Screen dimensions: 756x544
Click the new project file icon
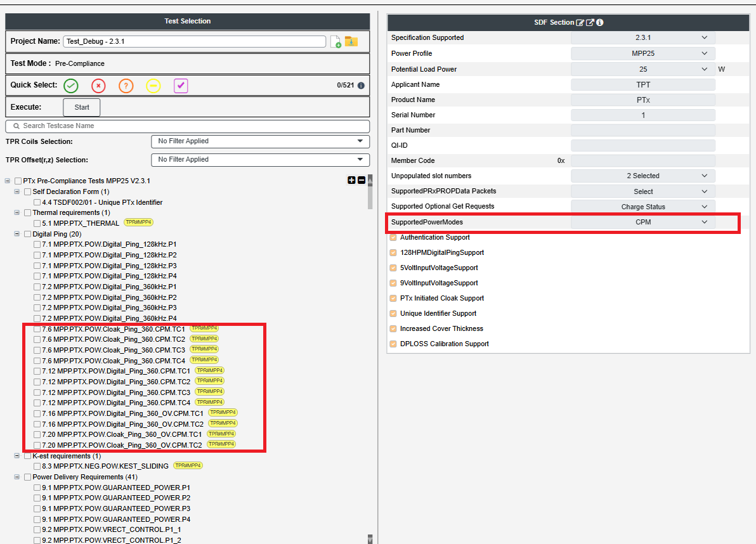336,42
